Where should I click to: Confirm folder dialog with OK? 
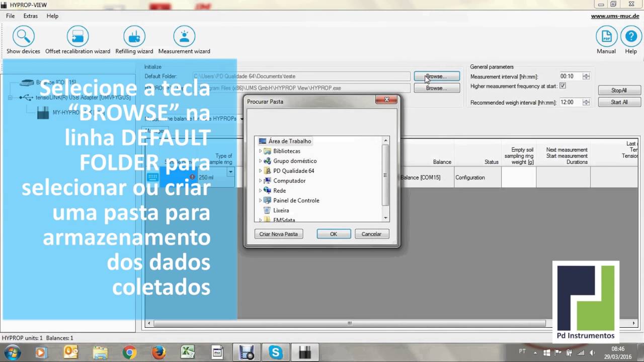tap(334, 234)
